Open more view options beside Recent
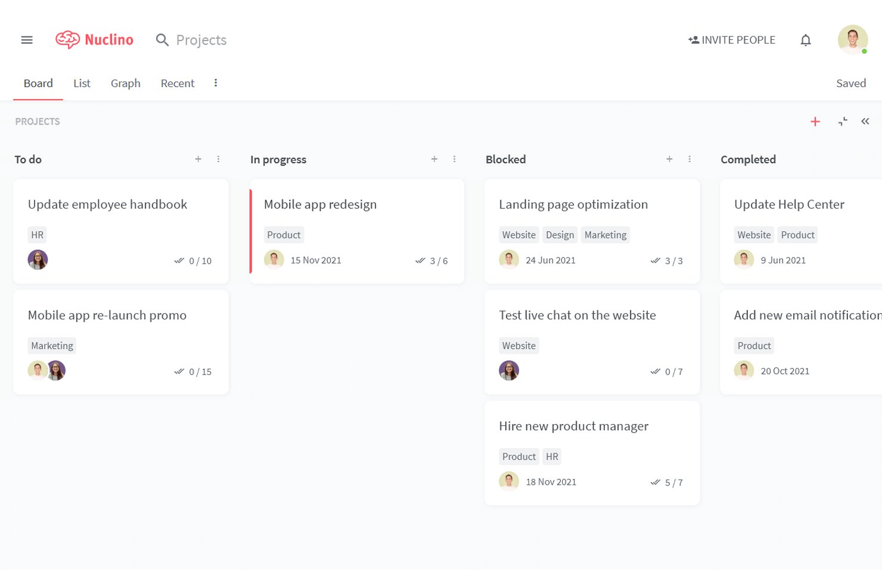Viewport: 882px width, 588px height. [x=216, y=83]
